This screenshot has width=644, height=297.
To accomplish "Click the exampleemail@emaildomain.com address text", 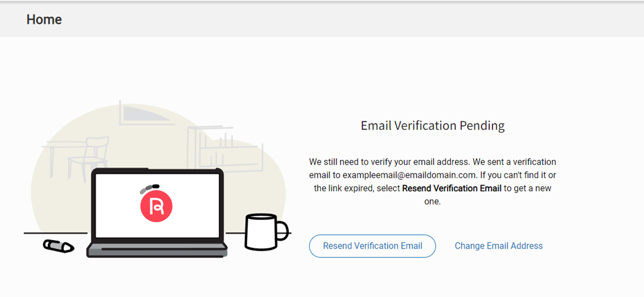I will point(409,175).
